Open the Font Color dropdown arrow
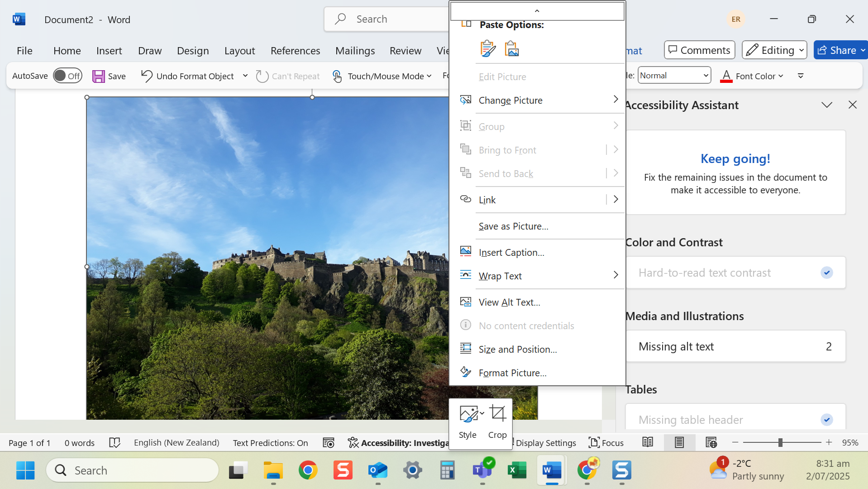Screen dimensions: 868x489 pos(781,76)
